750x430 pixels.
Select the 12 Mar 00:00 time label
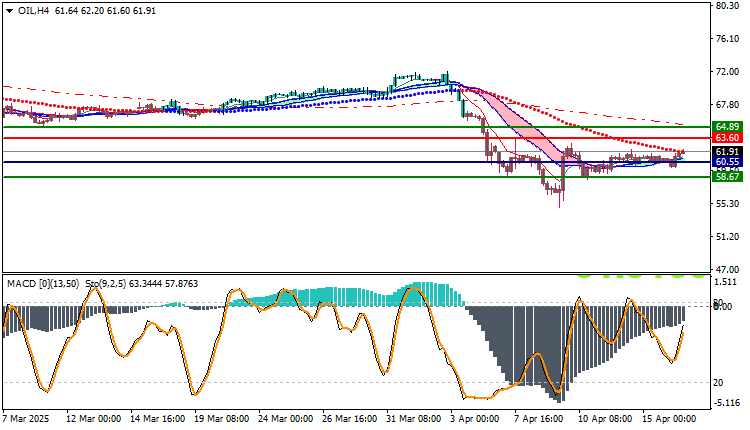(x=93, y=419)
